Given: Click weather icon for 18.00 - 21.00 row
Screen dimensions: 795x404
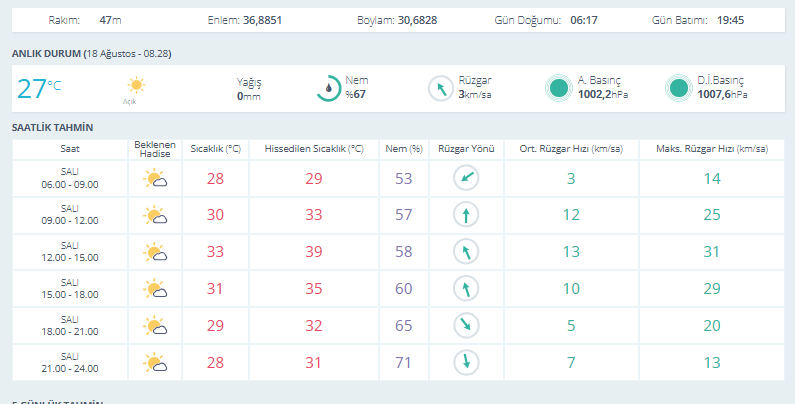Looking at the screenshot, I should click(x=155, y=325).
